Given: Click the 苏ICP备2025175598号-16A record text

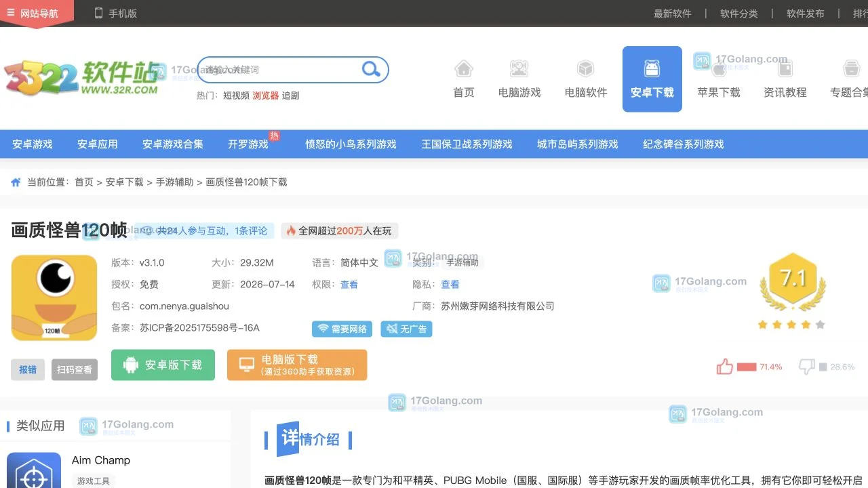Looking at the screenshot, I should coord(199,328).
